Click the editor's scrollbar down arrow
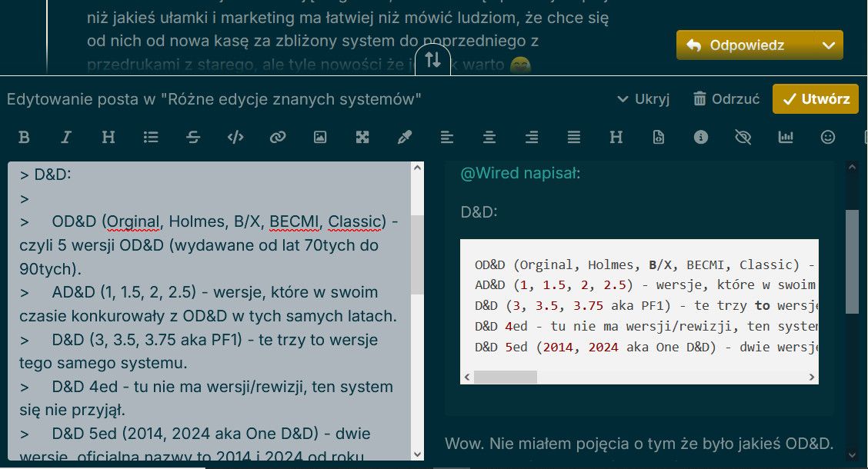This screenshot has height=469, width=868. 417,454
